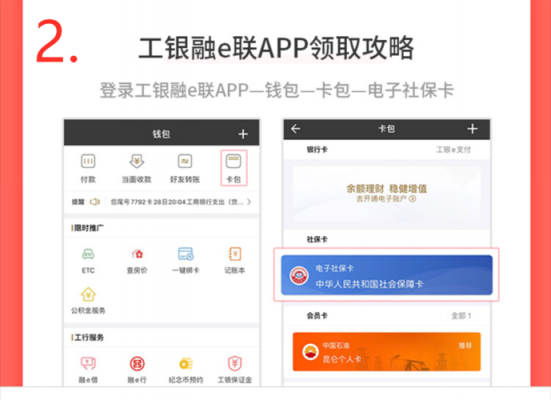The image size is (551, 400).
Task: Click 中华人民共和国社会保障卡 text on the card
Action: click(369, 284)
